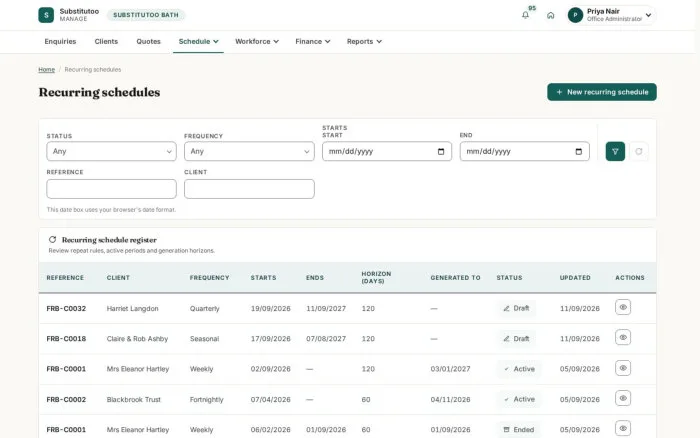Reset filters with the refresh icon

[638, 151]
